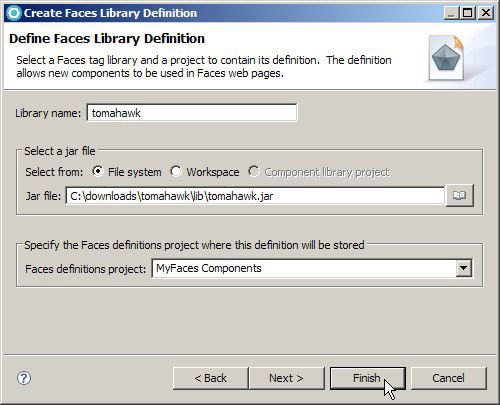Viewport: 500px width, 405px height.
Task: Click the Faces library pentagon wizard image
Action: [446, 58]
